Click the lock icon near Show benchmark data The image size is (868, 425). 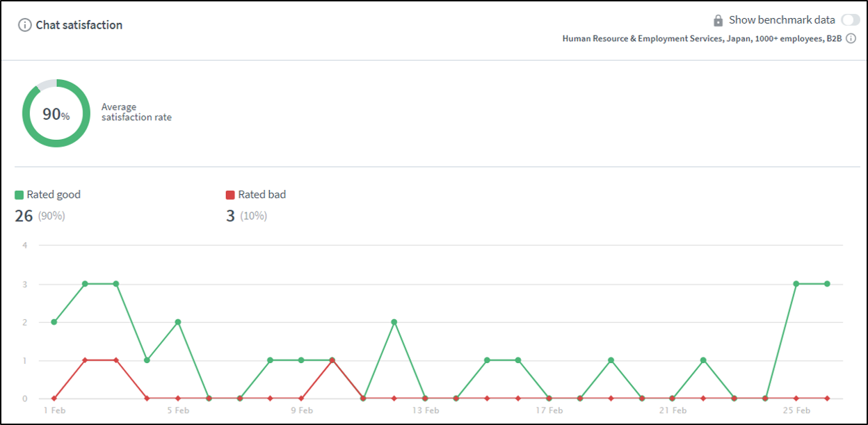tap(718, 20)
